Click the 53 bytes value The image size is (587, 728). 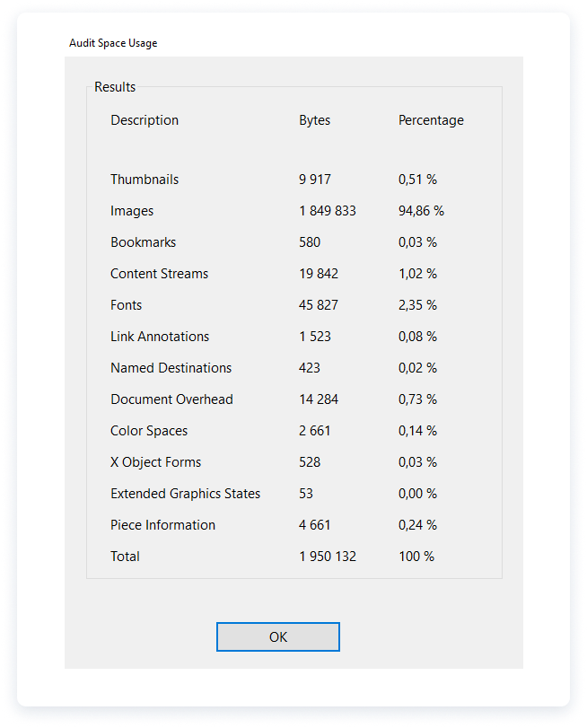click(x=306, y=494)
